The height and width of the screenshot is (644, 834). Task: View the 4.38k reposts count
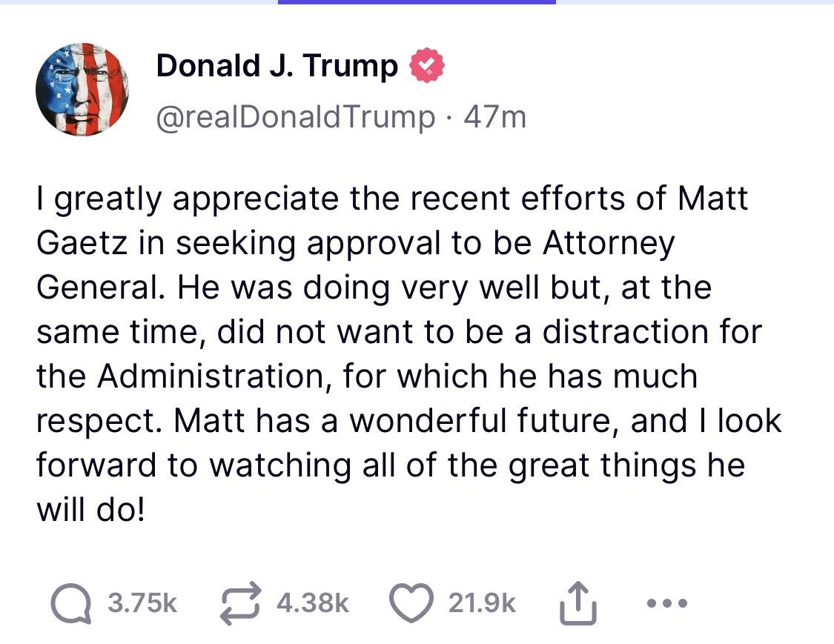(x=312, y=604)
